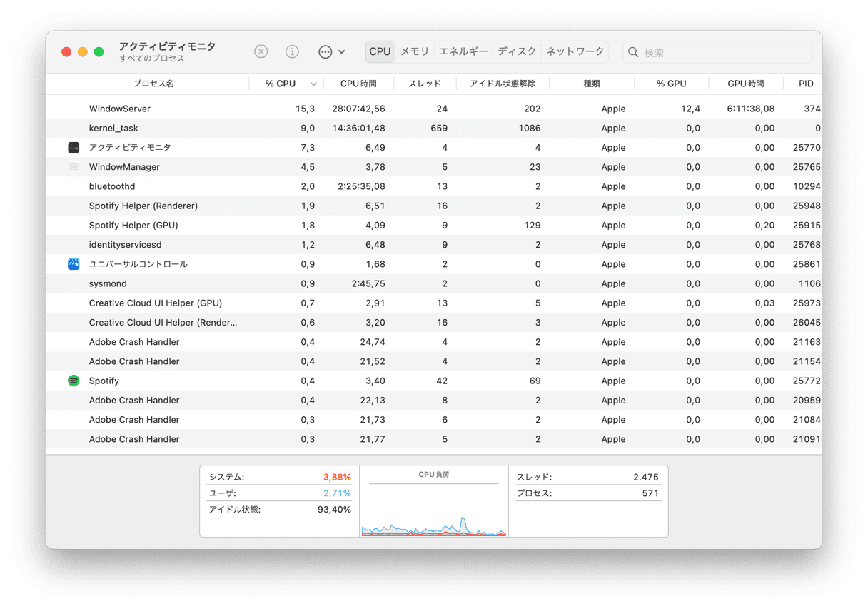The height and width of the screenshot is (609, 868).
Task: Click the アイドル状態 value 93,40%
Action: click(x=334, y=510)
